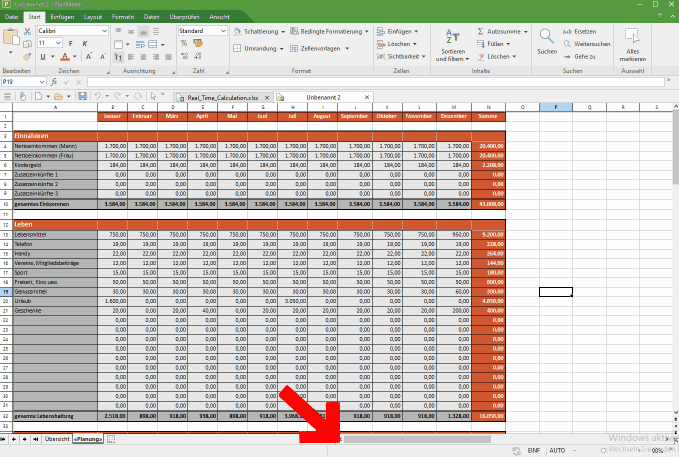The height and width of the screenshot is (457, 679).
Task: Click the add decimal places icon
Action: pos(184,56)
